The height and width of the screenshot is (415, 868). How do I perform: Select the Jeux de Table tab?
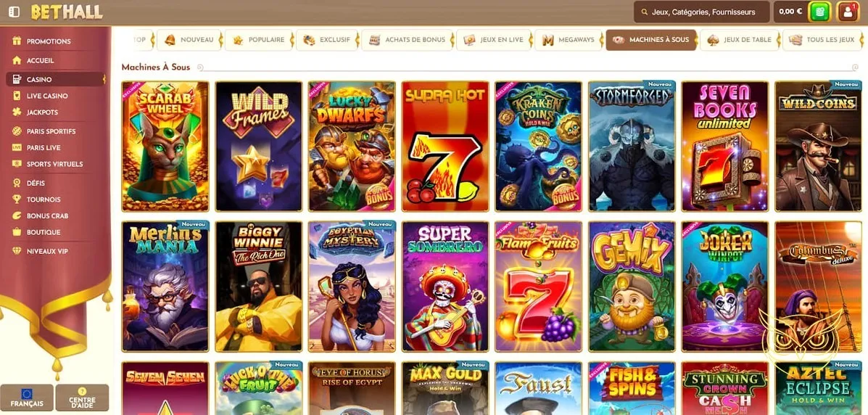click(x=740, y=40)
